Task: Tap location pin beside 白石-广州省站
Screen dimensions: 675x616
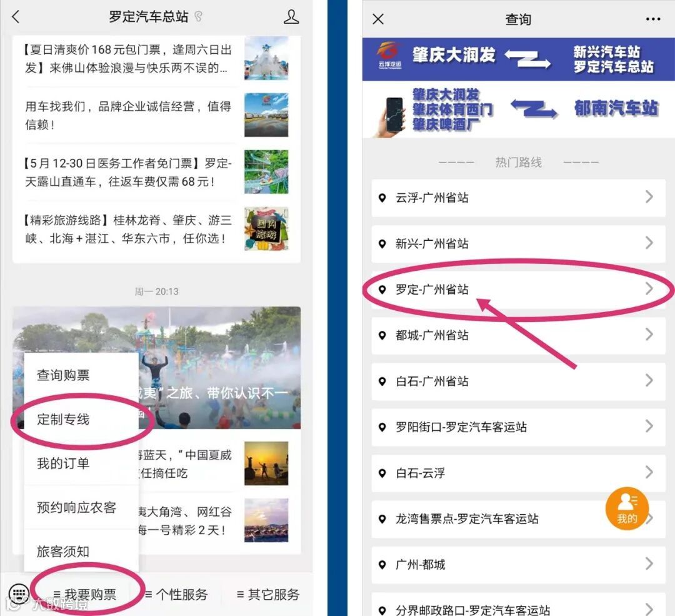Action: [x=382, y=381]
